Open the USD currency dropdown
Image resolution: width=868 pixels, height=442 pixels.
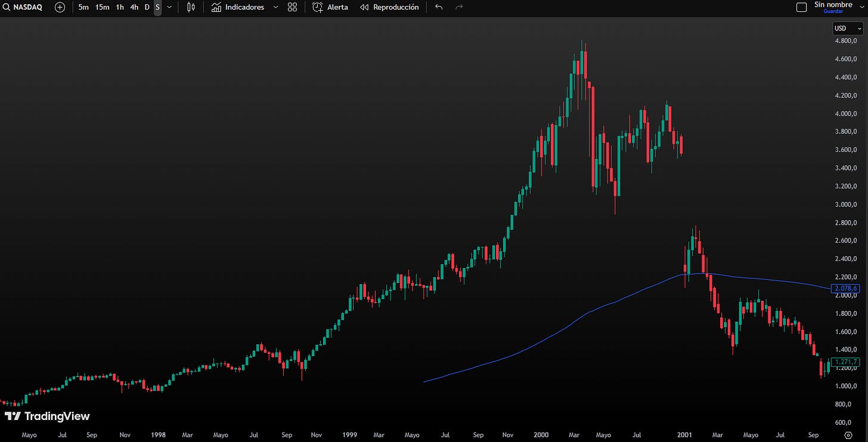[847, 28]
